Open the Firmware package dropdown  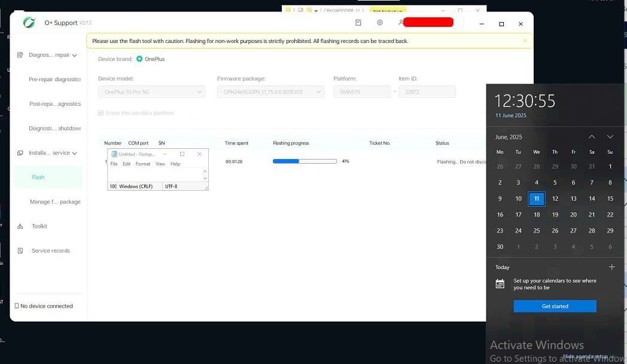point(270,92)
